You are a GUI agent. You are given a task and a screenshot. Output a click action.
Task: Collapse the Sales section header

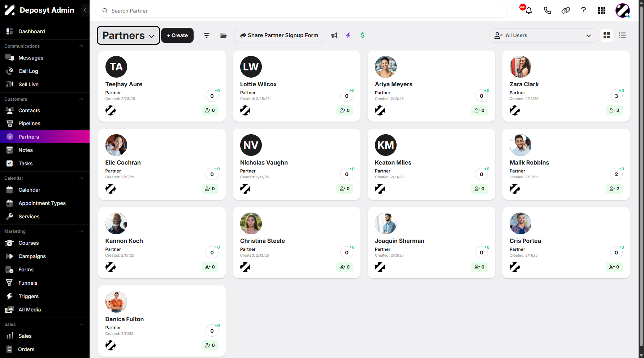pyautogui.click(x=81, y=324)
